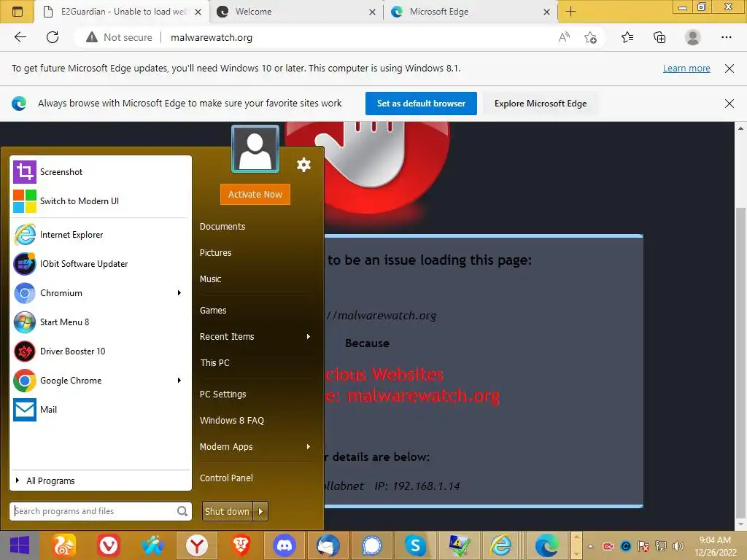Open start menu settings gear
This screenshot has height=560, width=747.
303,165
